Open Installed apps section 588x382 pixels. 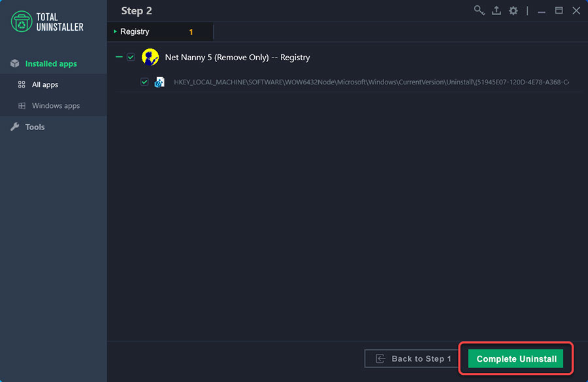click(54, 63)
